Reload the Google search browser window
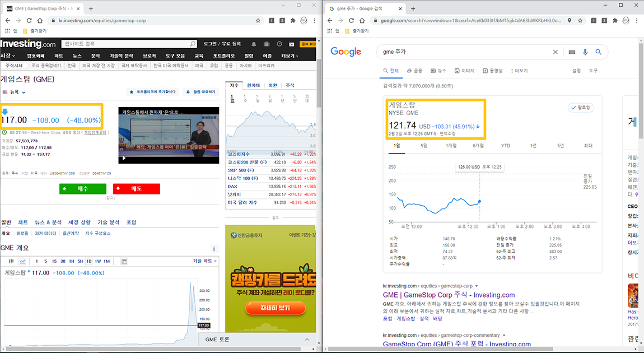 (x=351, y=21)
